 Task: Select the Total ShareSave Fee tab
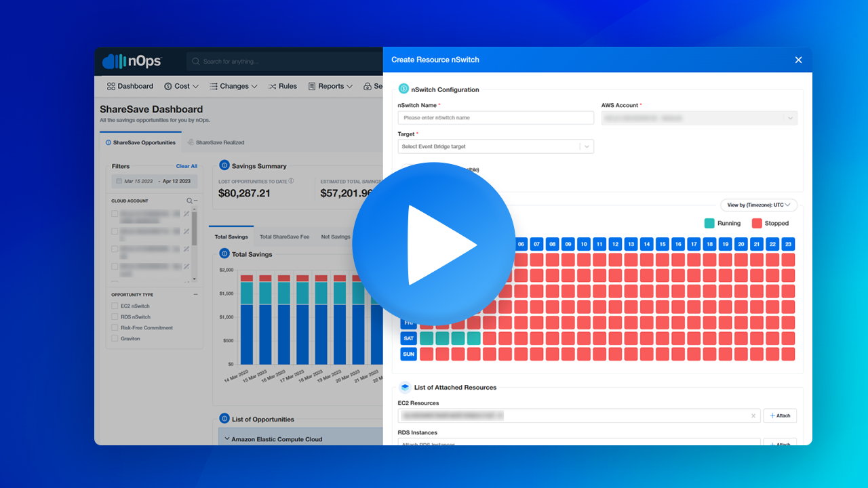(284, 237)
